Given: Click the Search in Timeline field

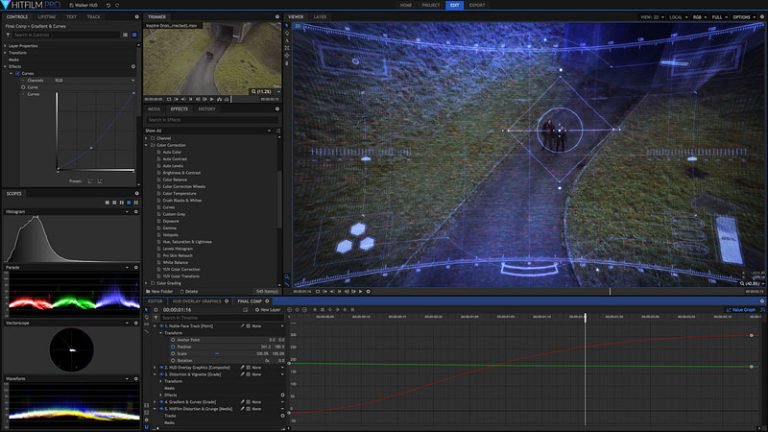Looking at the screenshot, I should [x=221, y=317].
